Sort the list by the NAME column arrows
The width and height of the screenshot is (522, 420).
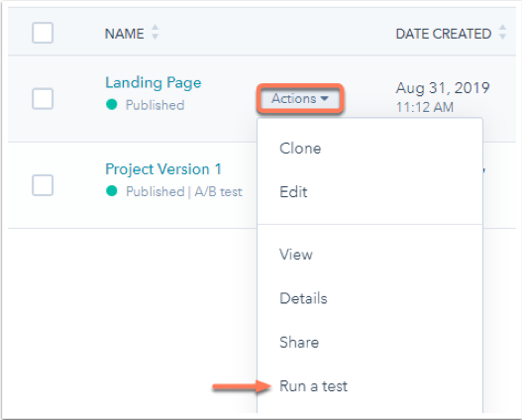coord(155,32)
